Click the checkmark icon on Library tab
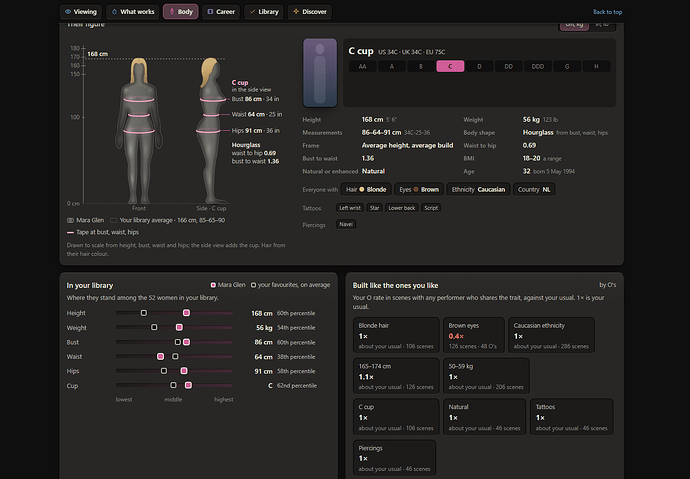The width and height of the screenshot is (690, 479). coord(252,12)
